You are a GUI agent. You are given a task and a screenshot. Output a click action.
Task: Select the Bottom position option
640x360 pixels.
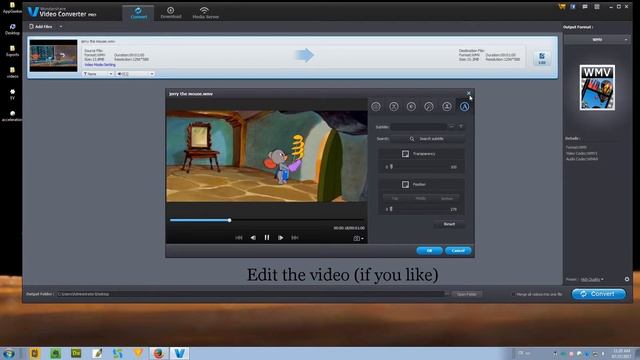447,198
